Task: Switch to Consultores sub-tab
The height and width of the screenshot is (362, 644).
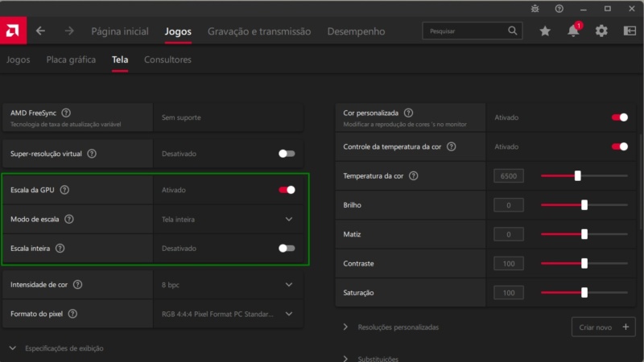Action: pyautogui.click(x=167, y=60)
